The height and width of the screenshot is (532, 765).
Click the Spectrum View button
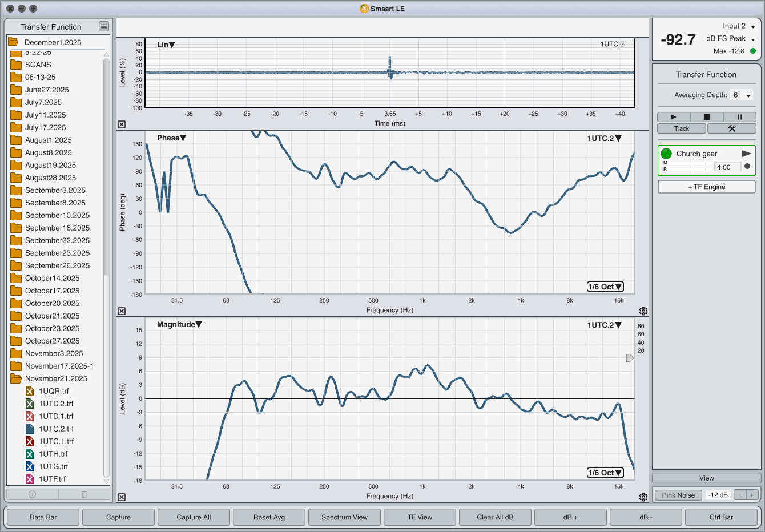coord(344,517)
